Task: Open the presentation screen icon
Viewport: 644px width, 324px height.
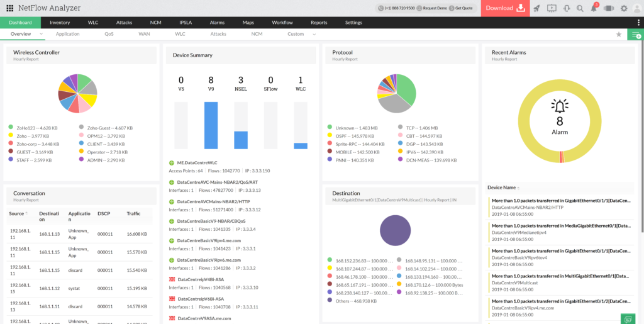Action: pyautogui.click(x=552, y=8)
